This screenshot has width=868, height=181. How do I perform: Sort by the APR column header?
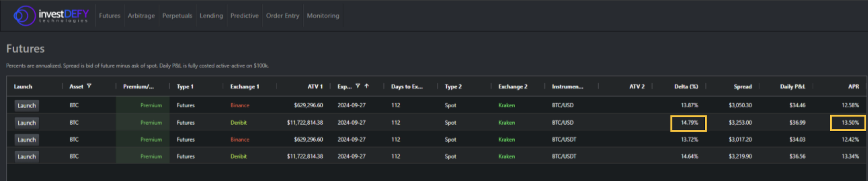(x=853, y=87)
